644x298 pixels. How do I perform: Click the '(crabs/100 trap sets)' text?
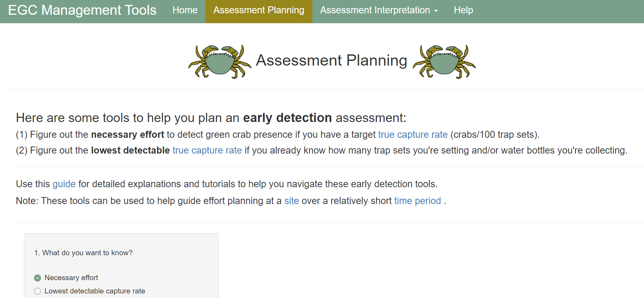coord(494,135)
